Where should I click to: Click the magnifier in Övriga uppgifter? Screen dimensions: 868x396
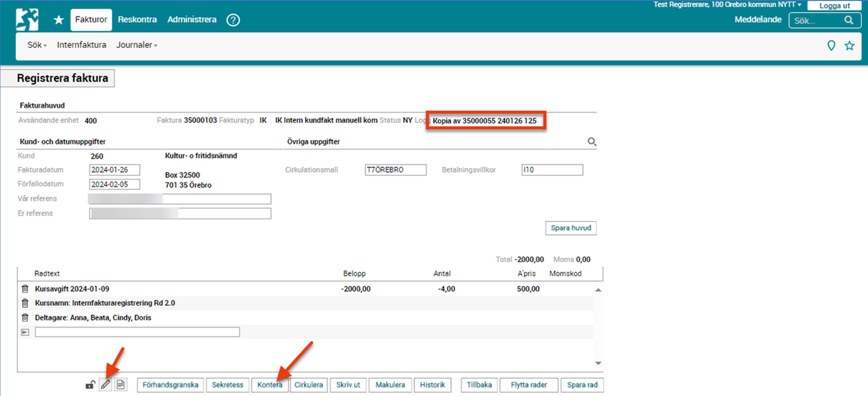coord(592,142)
